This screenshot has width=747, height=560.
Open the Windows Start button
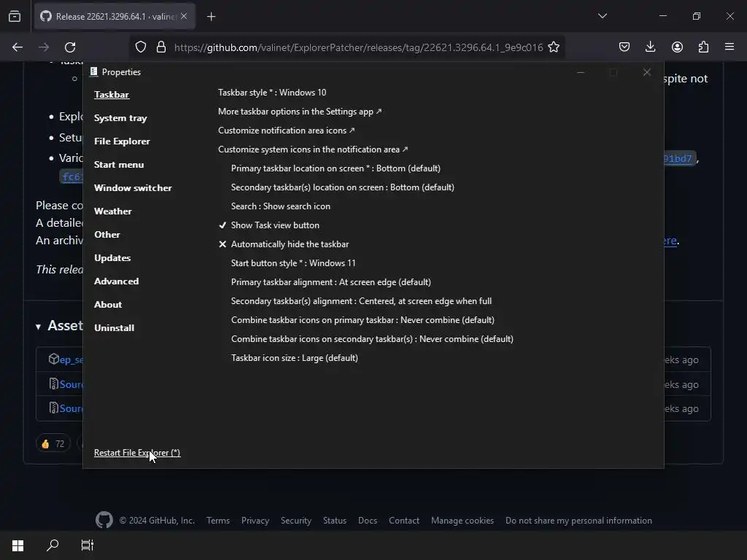point(18,545)
